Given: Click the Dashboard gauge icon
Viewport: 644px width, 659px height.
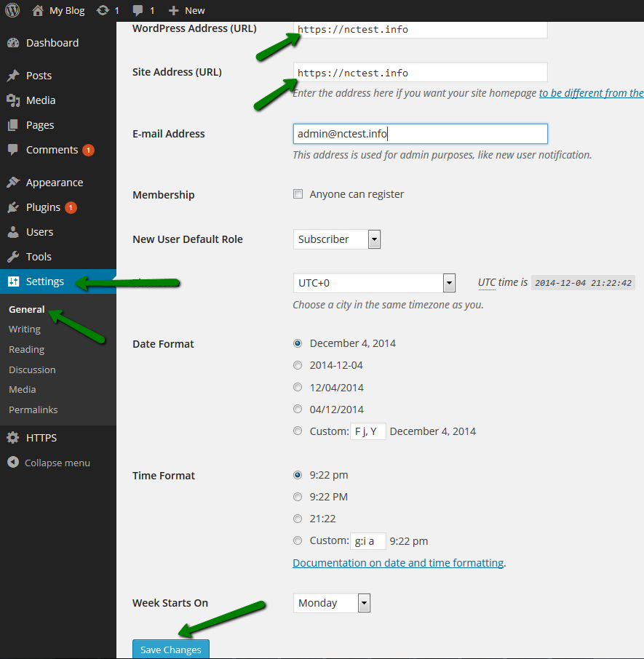Looking at the screenshot, I should tap(13, 42).
